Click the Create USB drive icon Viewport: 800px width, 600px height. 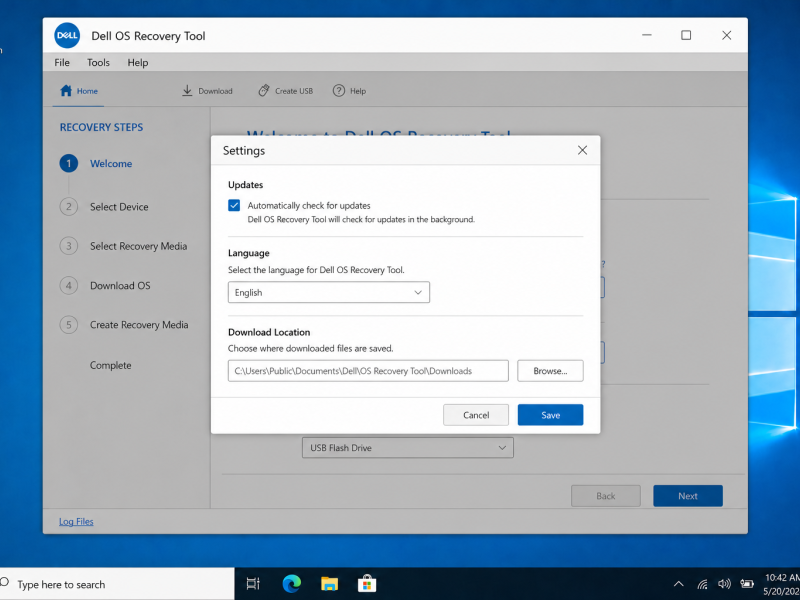(x=263, y=91)
